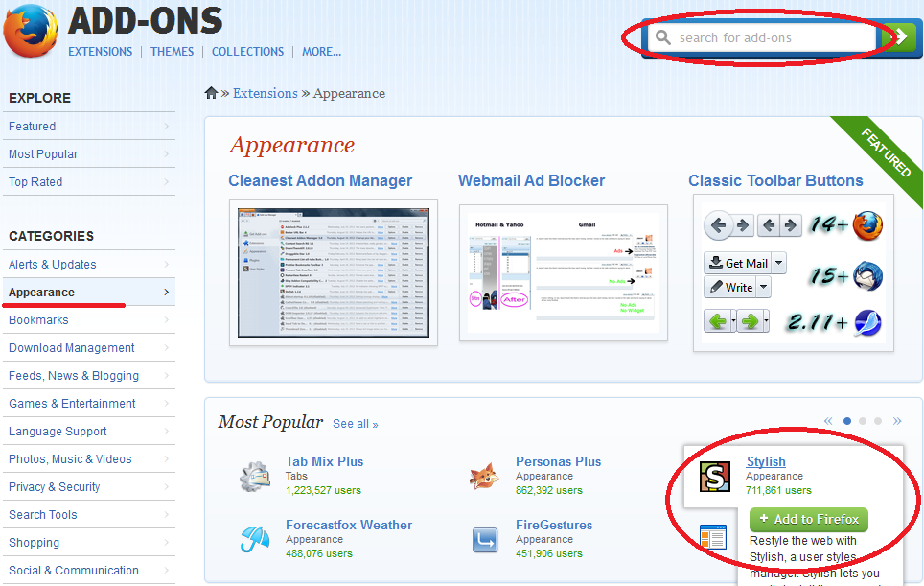The height and width of the screenshot is (586, 924).
Task: Click the Firefox logo in the header
Action: (x=30, y=30)
